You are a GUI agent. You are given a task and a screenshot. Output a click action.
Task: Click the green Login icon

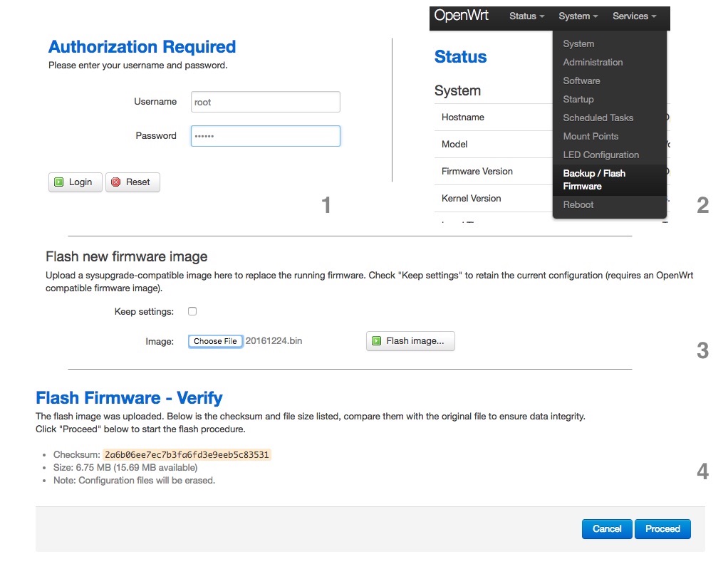(59, 182)
